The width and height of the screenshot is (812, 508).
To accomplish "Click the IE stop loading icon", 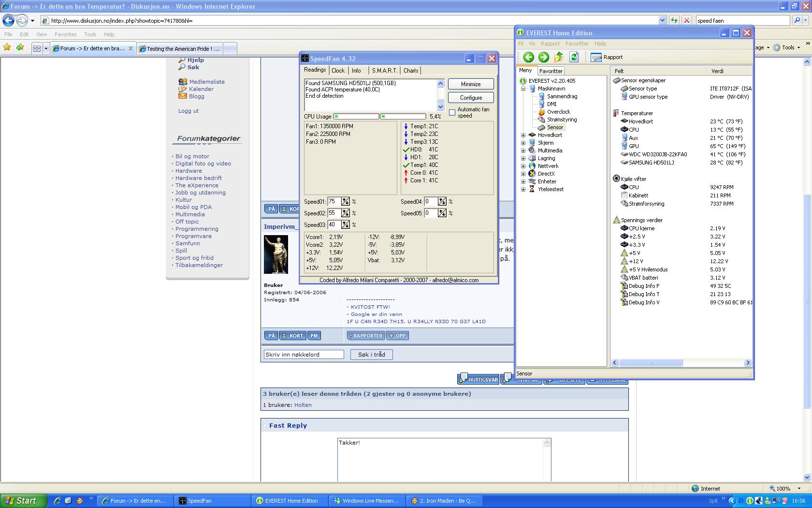I will [x=686, y=20].
